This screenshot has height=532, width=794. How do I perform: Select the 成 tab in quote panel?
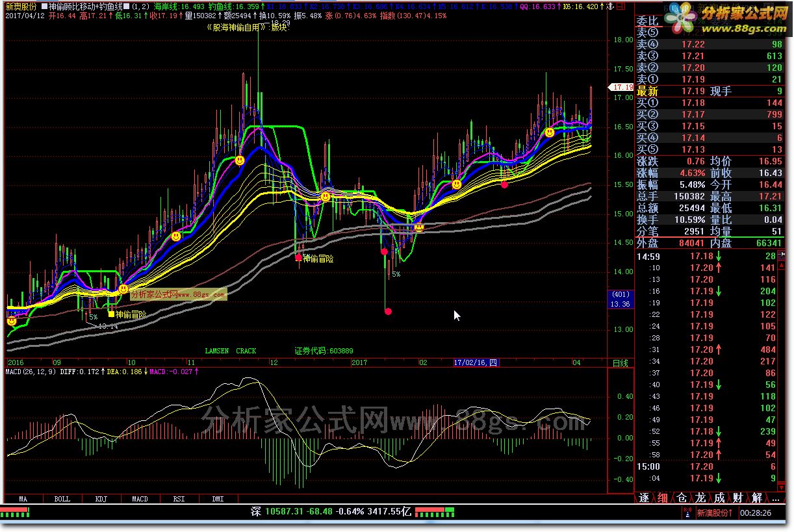[x=719, y=498]
